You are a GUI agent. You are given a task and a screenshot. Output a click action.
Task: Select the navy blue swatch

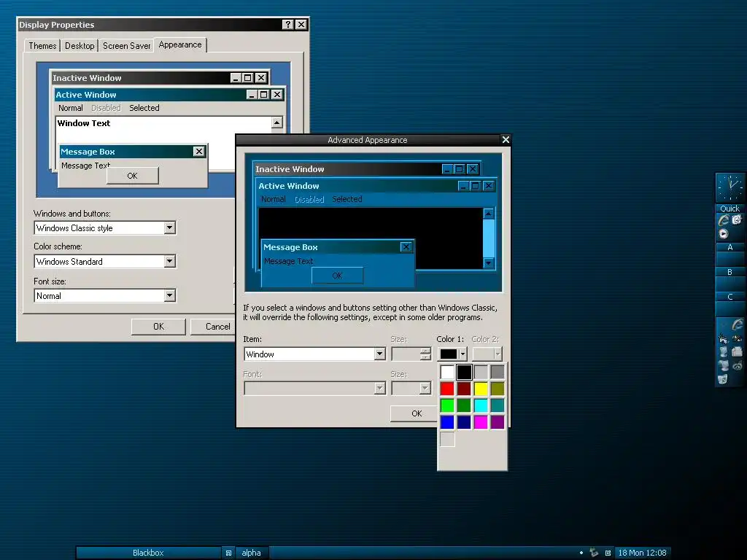click(464, 422)
